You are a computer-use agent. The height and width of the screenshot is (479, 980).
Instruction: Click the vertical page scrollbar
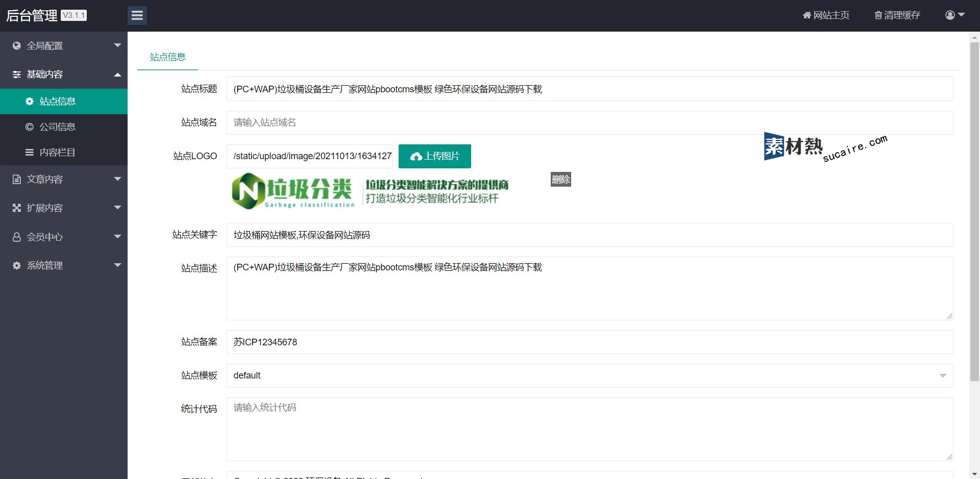(974, 212)
